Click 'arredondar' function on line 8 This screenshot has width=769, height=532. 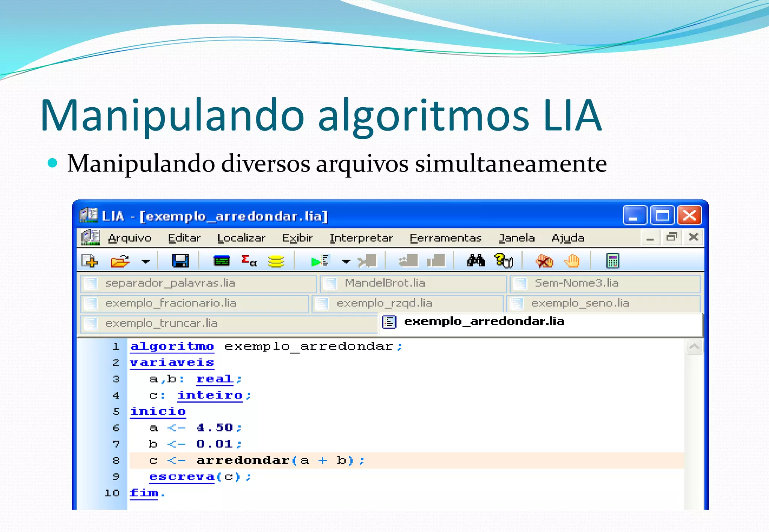[243, 461]
